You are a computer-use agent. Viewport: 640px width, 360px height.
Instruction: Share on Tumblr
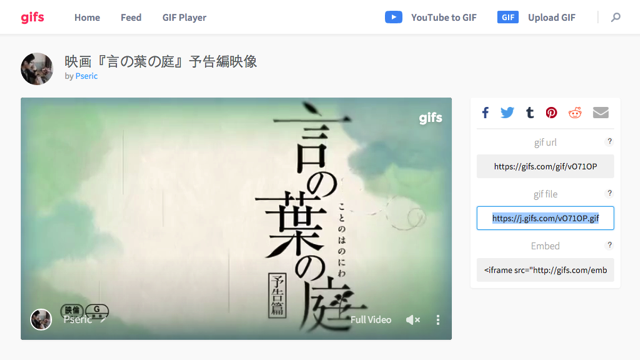click(x=529, y=113)
